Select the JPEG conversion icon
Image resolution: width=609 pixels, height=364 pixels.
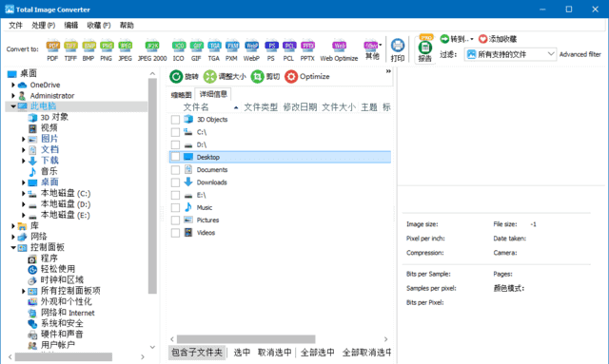[x=125, y=50]
